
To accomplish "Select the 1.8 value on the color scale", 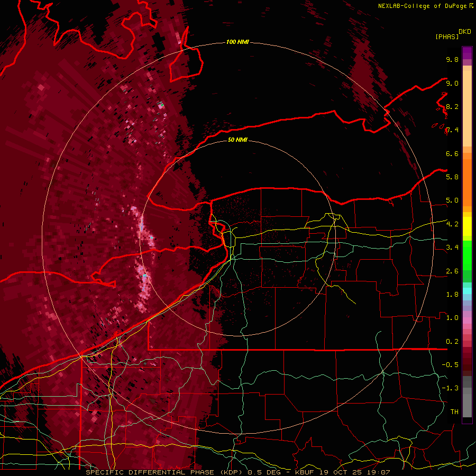I will click(452, 295).
